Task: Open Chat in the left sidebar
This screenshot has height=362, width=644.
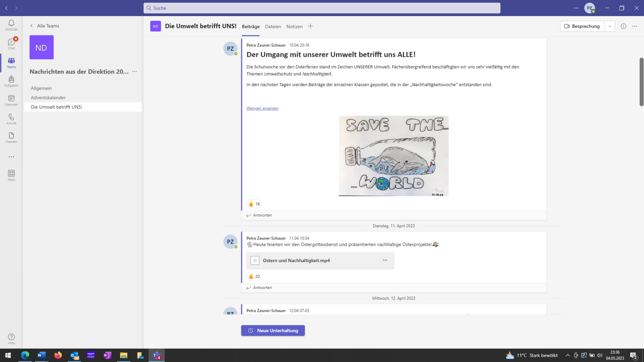Action: pos(11,43)
